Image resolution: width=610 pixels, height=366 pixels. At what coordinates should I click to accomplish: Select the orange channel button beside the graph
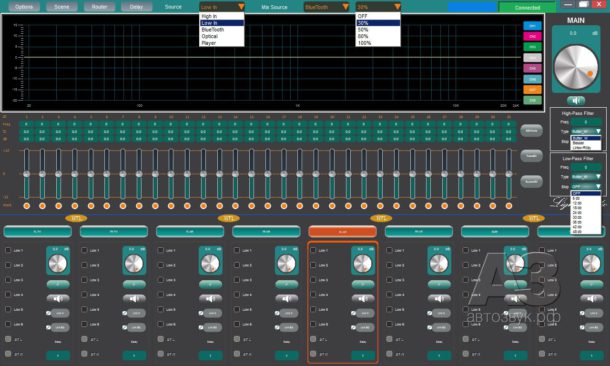click(532, 89)
